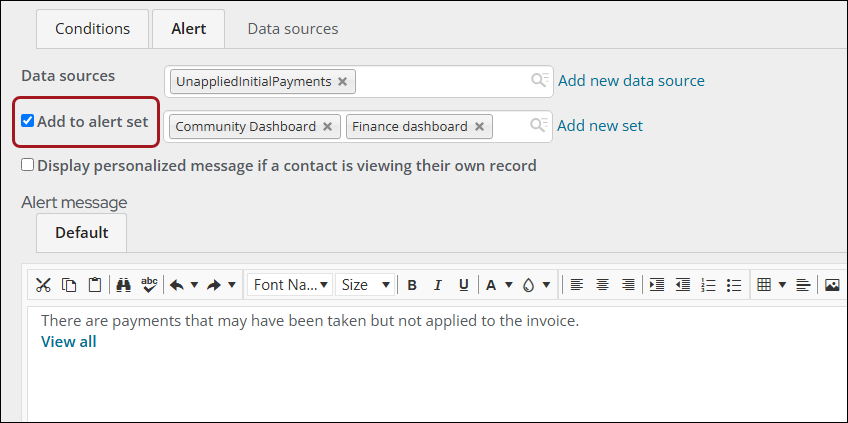848x423 pixels.
Task: Enable Display personalized message checkbox
Action: (x=28, y=164)
